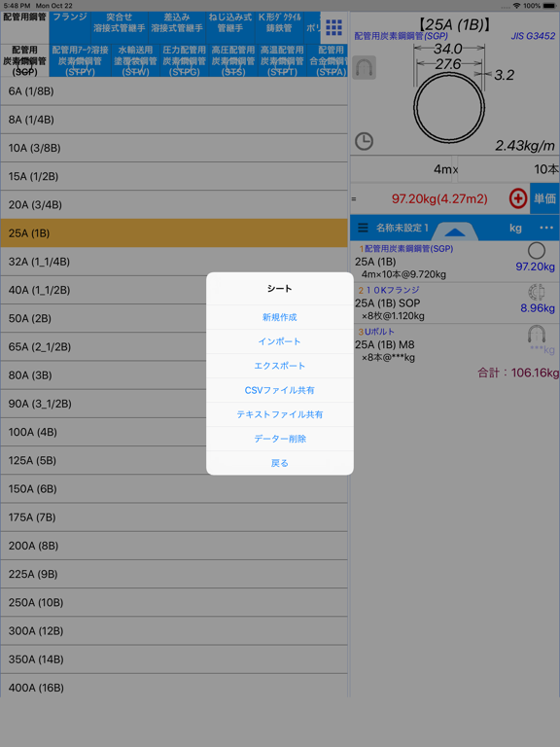Select size row 40A (1_1/2B)
560x747 pixels.
[174, 290]
